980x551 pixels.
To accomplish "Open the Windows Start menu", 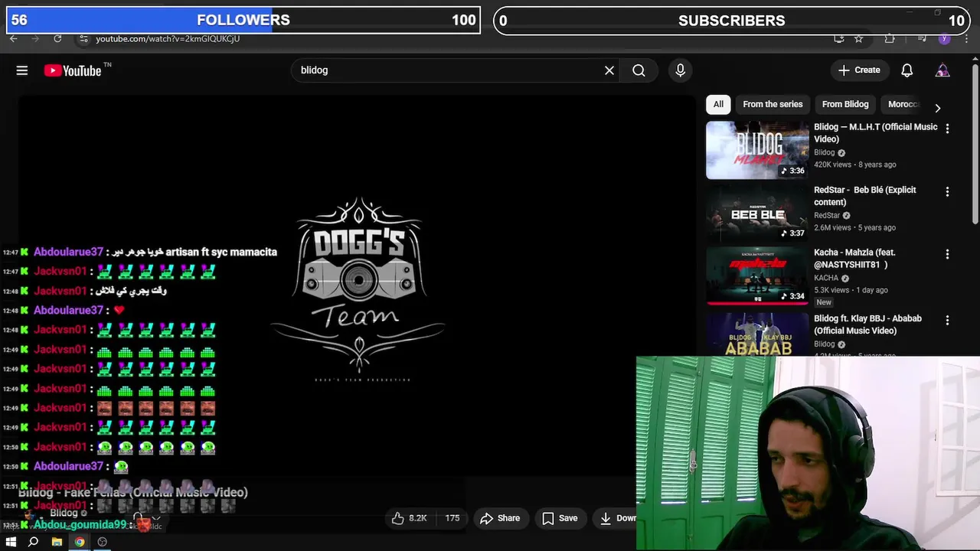I will click(11, 542).
